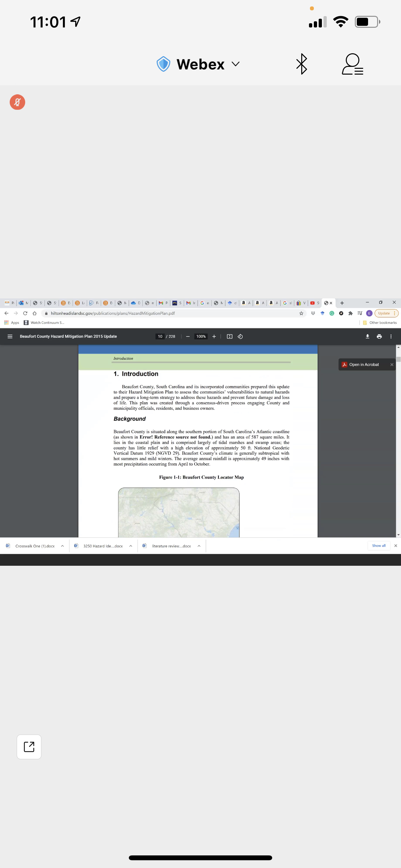Screen dimensions: 401x868
Task: Toggle fit to page view
Action: [230, 336]
